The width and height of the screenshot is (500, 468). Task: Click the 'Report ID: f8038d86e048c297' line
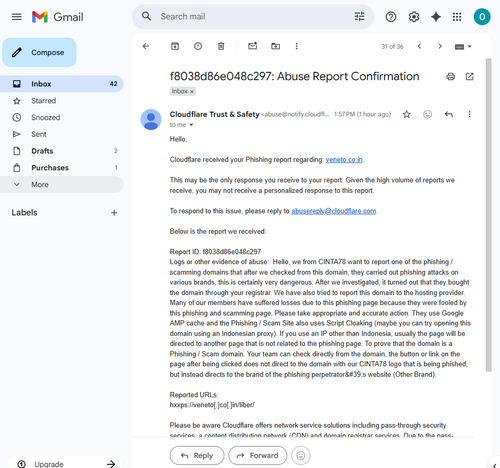pyautogui.click(x=215, y=252)
